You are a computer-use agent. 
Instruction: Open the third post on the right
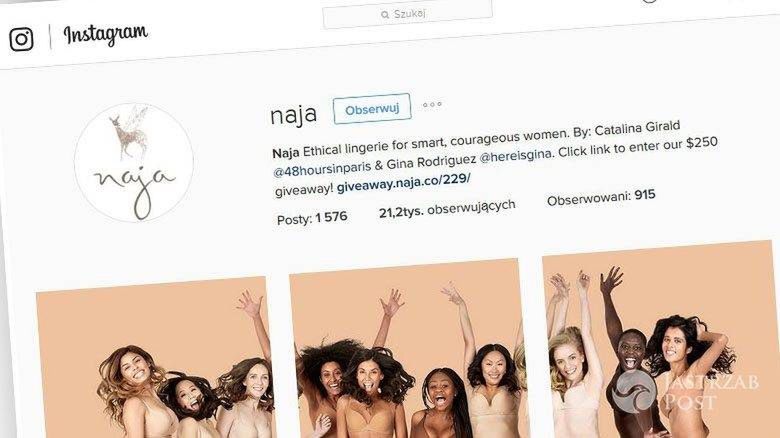tap(660, 339)
